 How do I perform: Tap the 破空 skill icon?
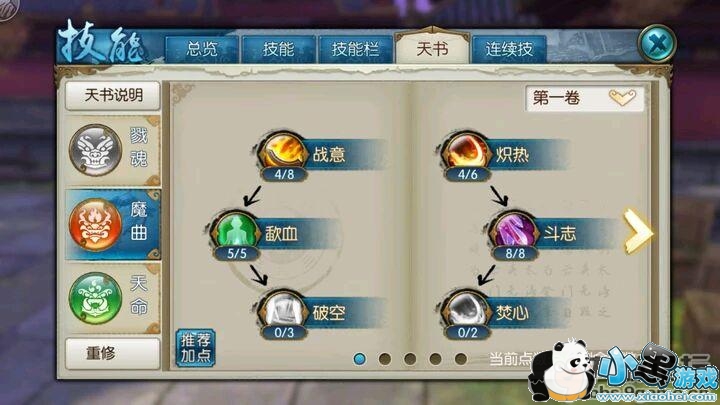(282, 309)
